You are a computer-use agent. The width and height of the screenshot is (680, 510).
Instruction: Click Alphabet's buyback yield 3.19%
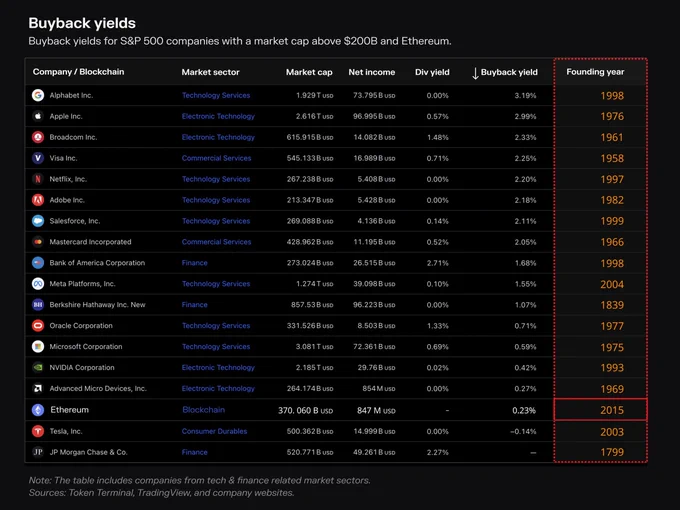coord(525,95)
